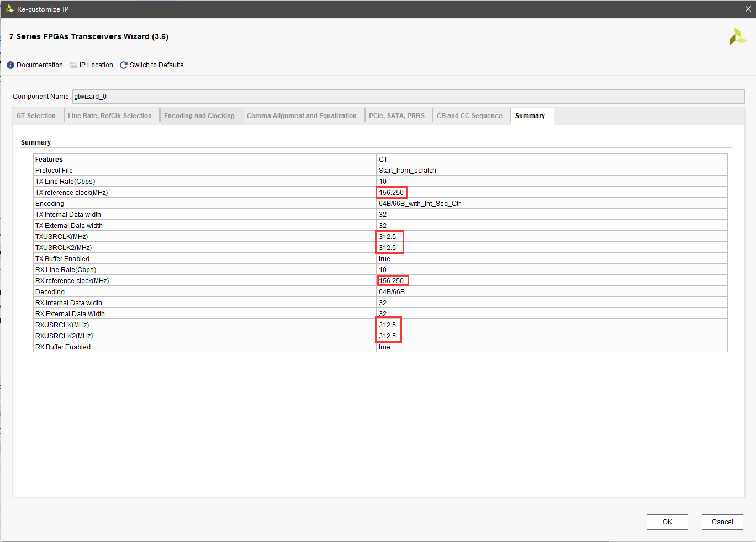Click the Cancel button
The width and height of the screenshot is (756, 542).
coord(722,522)
